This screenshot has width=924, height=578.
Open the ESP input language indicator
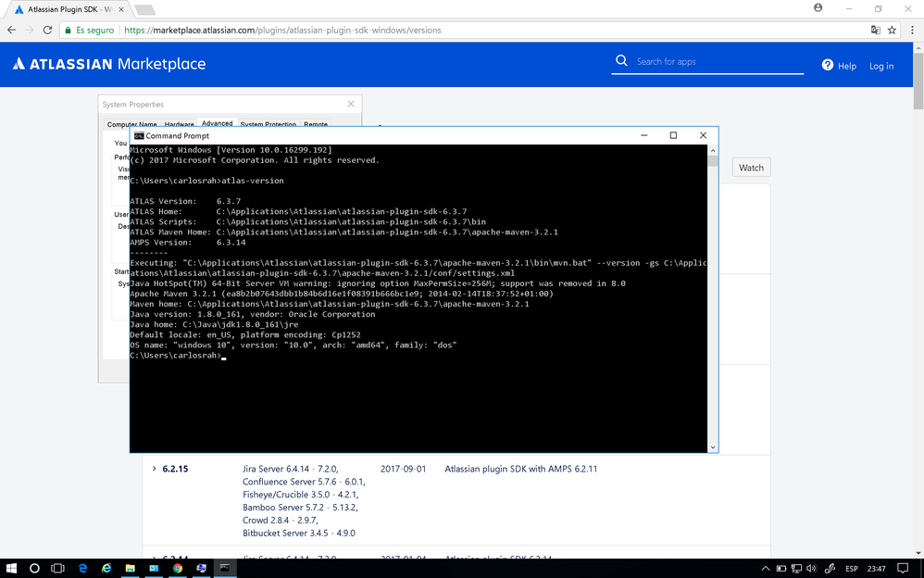pyautogui.click(x=852, y=569)
